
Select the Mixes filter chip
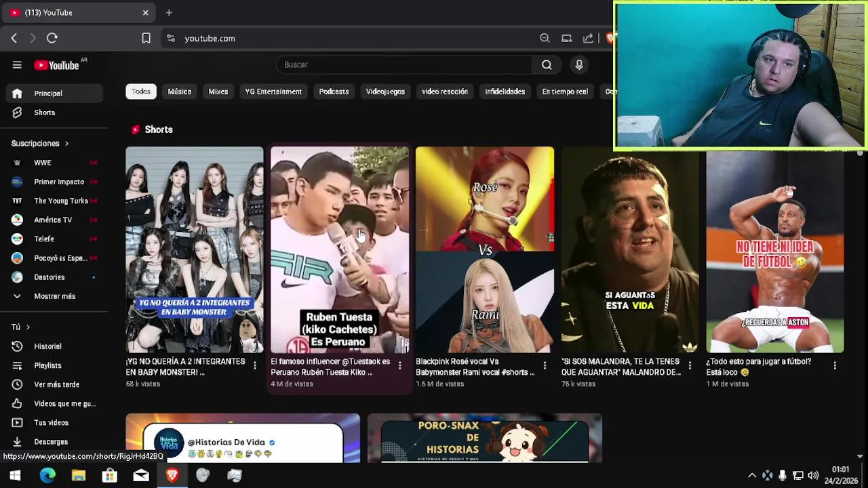pyautogui.click(x=218, y=91)
